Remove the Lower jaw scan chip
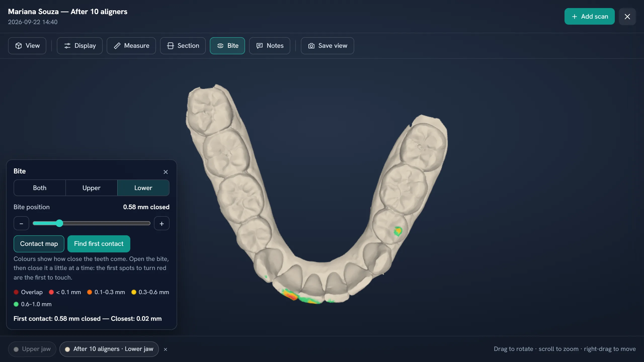 [x=166, y=349]
